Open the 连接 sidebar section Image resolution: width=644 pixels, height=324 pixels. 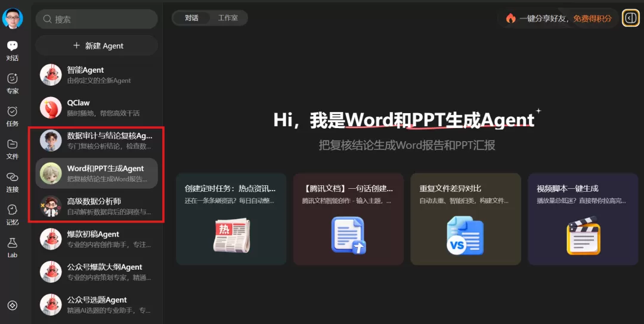tap(13, 182)
